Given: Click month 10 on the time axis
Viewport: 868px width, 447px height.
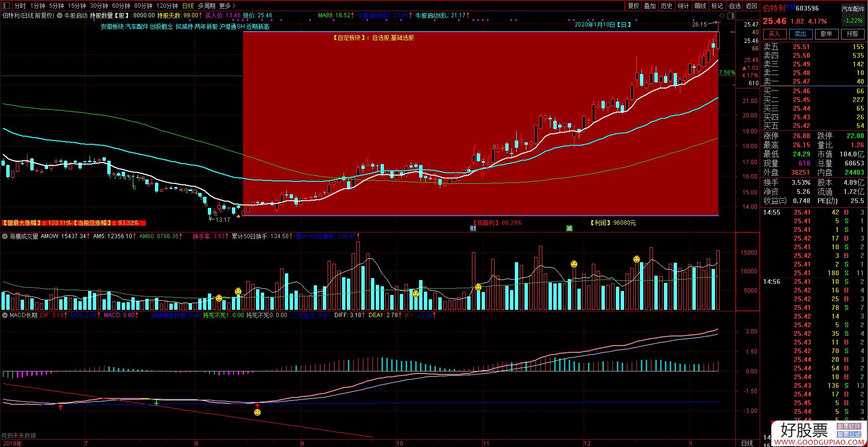Looking at the screenshot, I should [x=399, y=443].
